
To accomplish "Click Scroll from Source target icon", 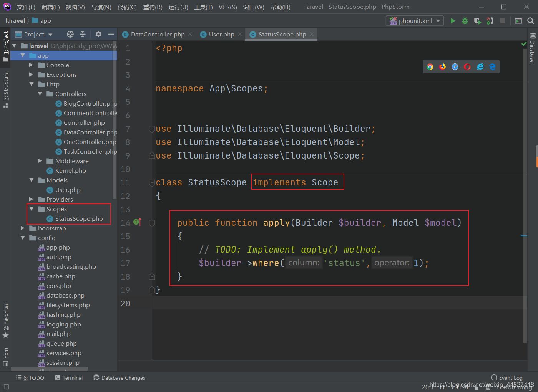I will [70, 34].
